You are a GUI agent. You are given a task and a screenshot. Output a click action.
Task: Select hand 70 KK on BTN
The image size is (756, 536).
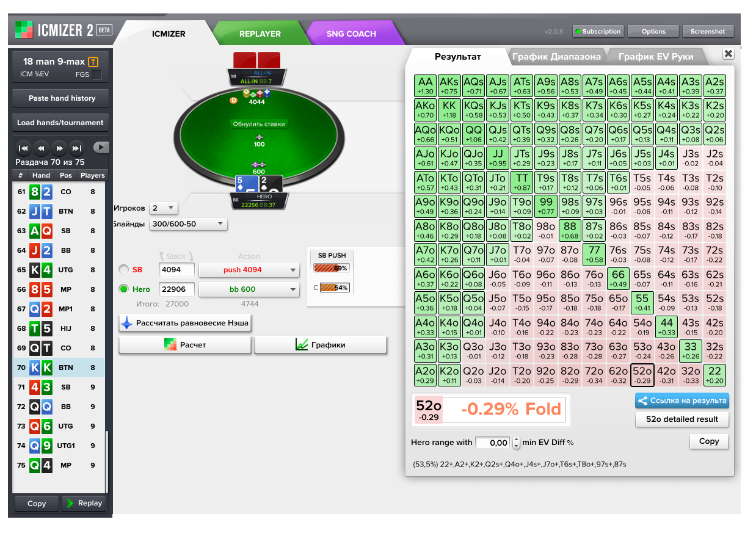59,368
